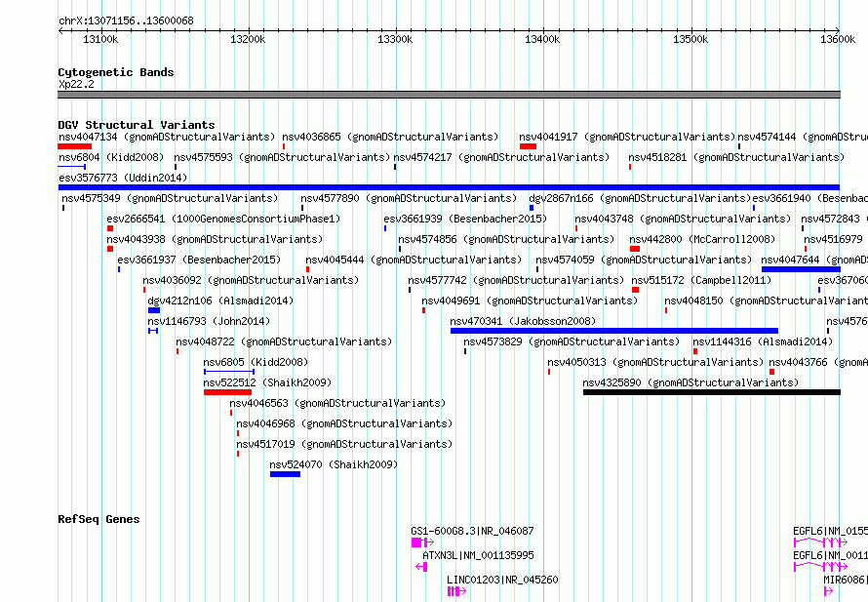Open LINC01203|NR_045260 gene label
Viewport: 868px width, 602px height.
click(502, 580)
